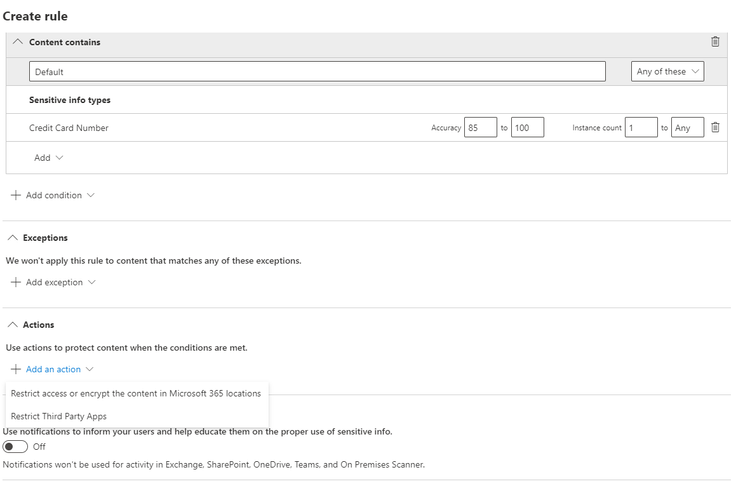
Task: Click plus icon beside Add an action
Action: 16,369
